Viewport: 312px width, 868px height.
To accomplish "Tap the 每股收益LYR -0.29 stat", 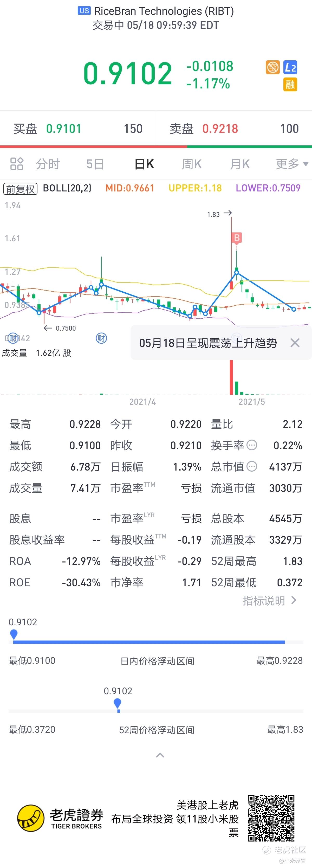I will [156, 561].
